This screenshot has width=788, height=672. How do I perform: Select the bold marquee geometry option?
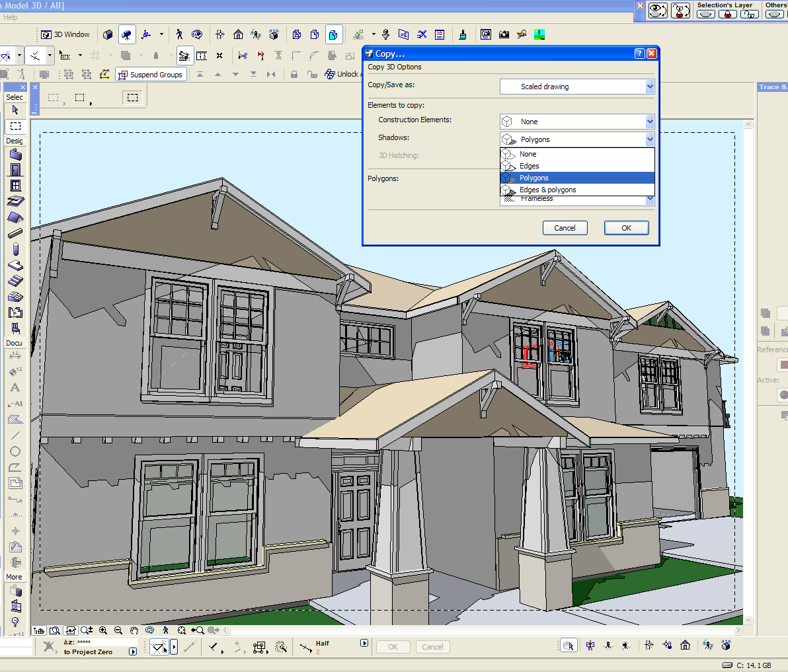pyautogui.click(x=133, y=97)
